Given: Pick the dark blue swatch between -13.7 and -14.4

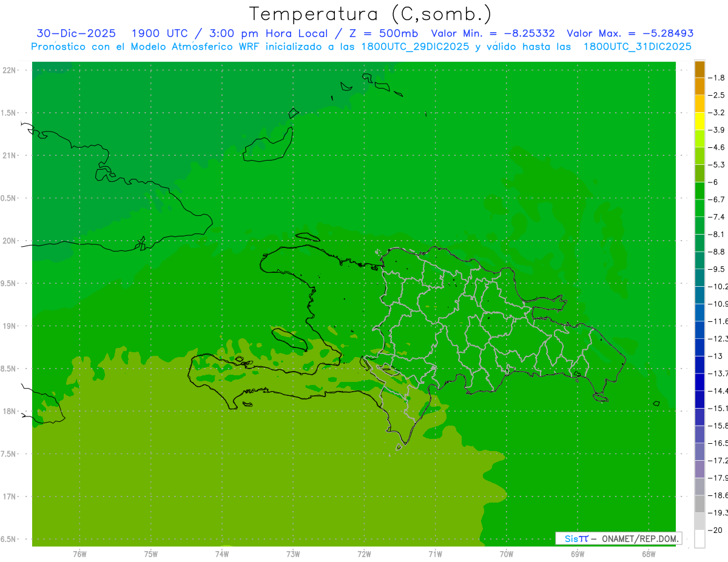Looking at the screenshot, I should pos(699,382).
